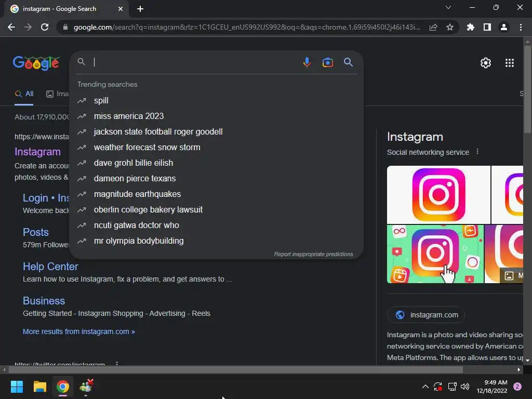532x399 pixels.
Task: Open the Help Center sitelink
Action: 50,267
